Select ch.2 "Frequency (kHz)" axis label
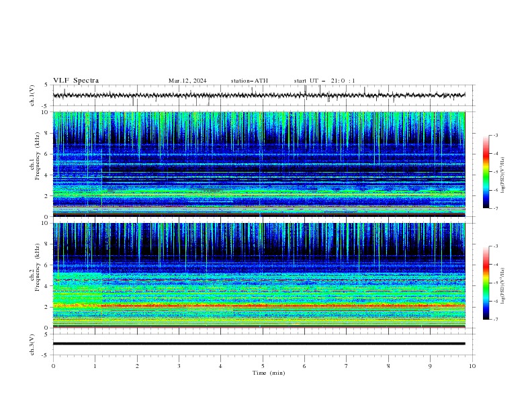The height and width of the screenshot is (411, 532). pos(38,267)
